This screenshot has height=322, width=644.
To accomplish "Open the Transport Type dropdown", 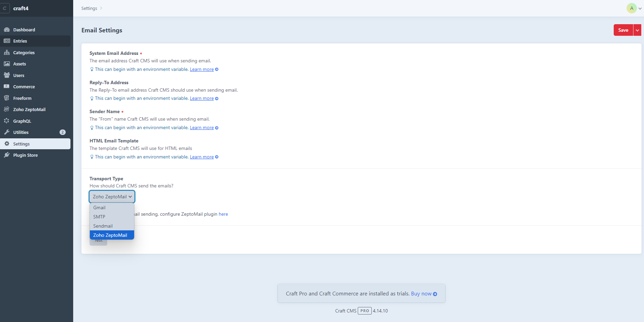I will [x=112, y=196].
